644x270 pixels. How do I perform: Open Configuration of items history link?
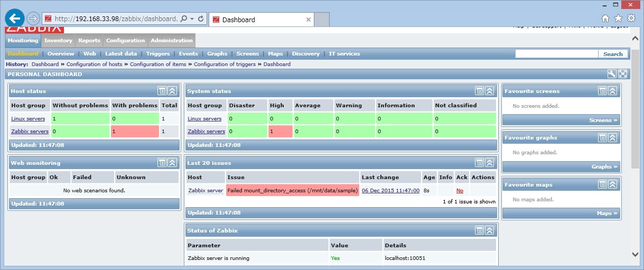click(x=158, y=64)
